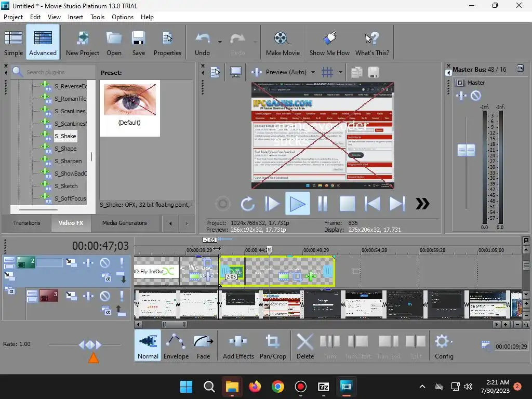The height and width of the screenshot is (399, 532).
Task: Activate What's This help pointer
Action: pyautogui.click(x=372, y=43)
